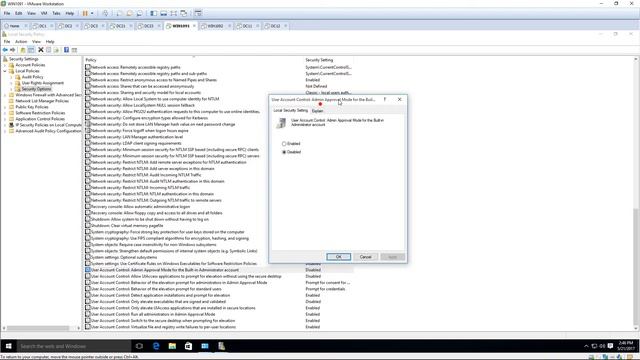Open the Store icon on the taskbar

coord(188,346)
